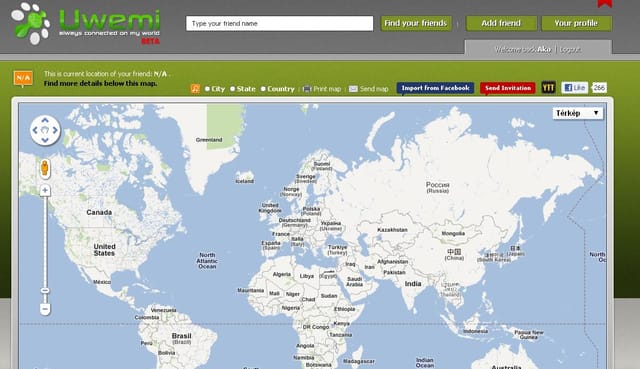Image resolution: width=640 pixels, height=369 pixels.
Task: Click the Import from Facebook button
Action: tap(435, 88)
